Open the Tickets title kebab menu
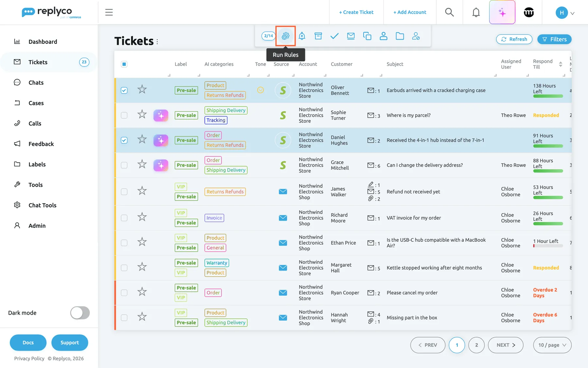 tap(157, 42)
